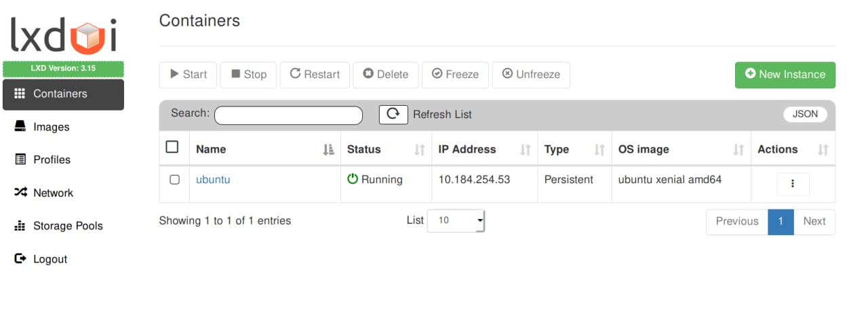This screenshot has height=320, width=868.
Task: Toggle the select-all checkbox in table header
Action: pos(172,147)
